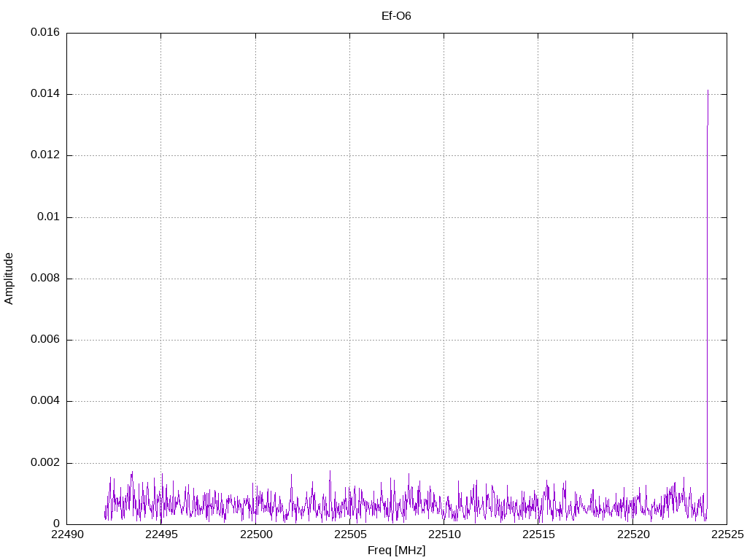Select the 0.002 y-axis tick label
The width and height of the screenshot is (747, 560).
45,463
